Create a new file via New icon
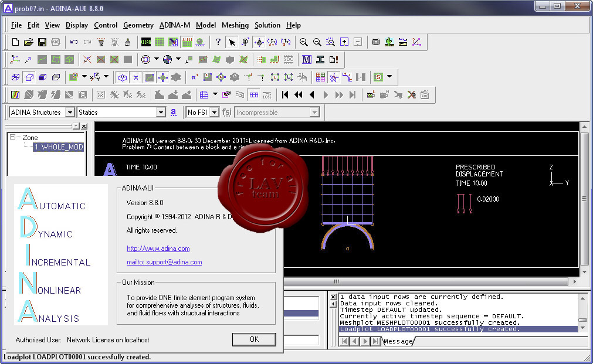593x364 pixels. pos(15,42)
